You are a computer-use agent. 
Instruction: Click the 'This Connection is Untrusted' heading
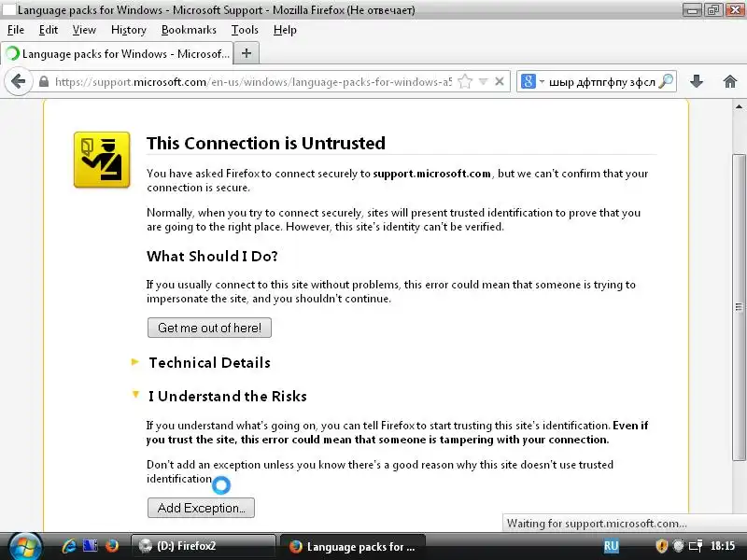266,143
